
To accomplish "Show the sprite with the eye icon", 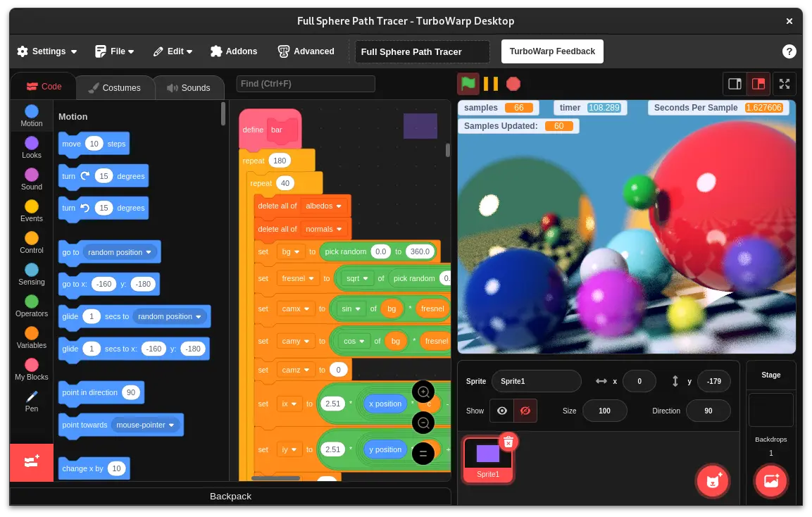I will tap(501, 411).
